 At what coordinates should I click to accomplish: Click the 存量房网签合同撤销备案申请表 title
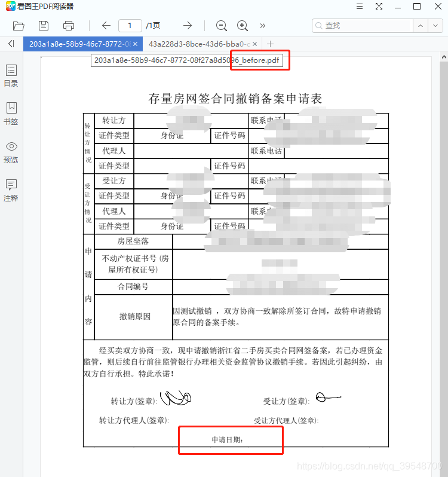coord(235,99)
